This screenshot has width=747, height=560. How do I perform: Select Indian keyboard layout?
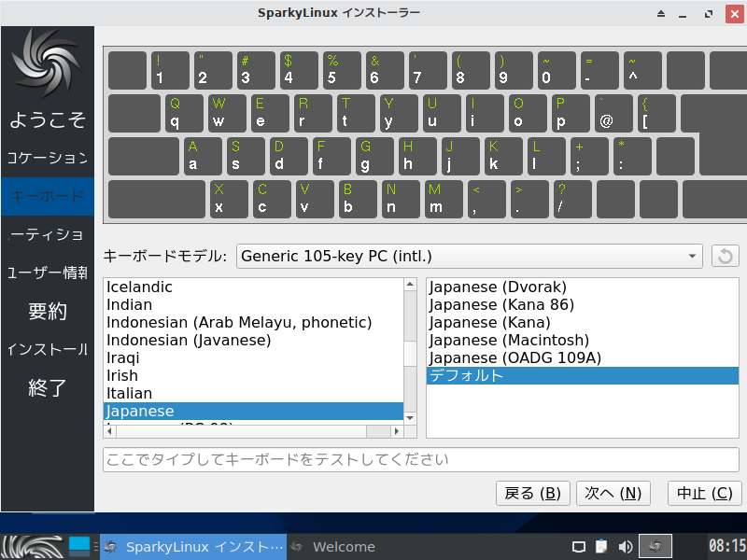253,305
